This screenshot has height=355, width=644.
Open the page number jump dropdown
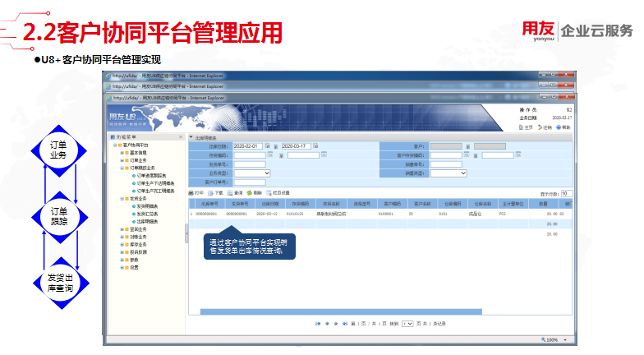point(407,324)
